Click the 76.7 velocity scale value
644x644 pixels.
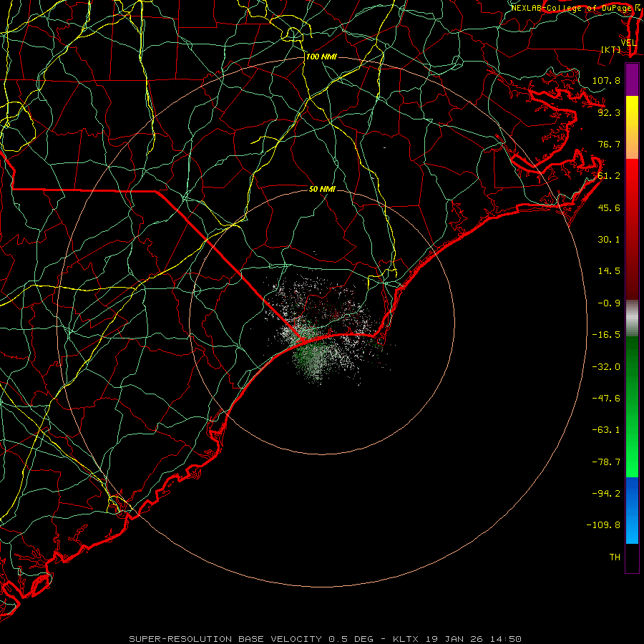[x=609, y=144]
